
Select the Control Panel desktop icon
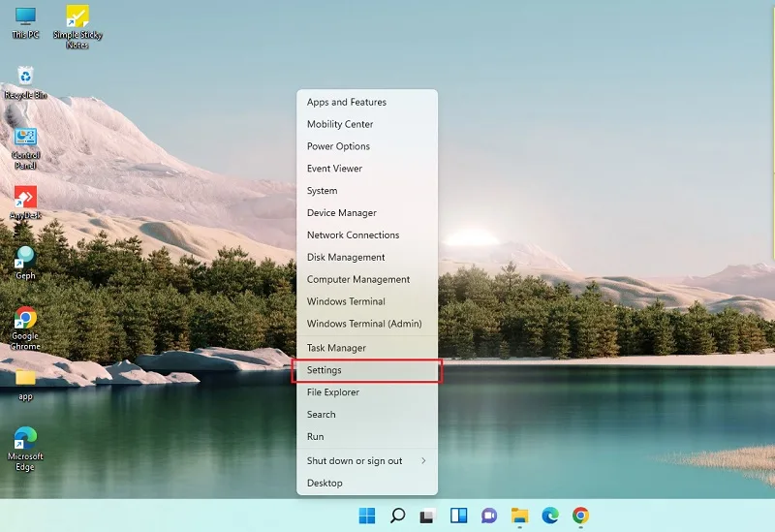point(25,148)
